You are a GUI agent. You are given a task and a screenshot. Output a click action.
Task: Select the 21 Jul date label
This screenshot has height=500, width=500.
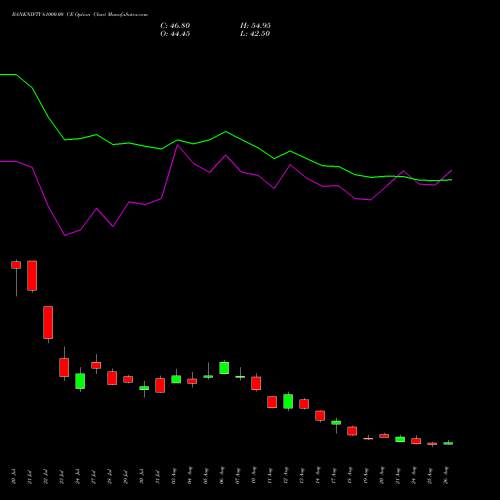pyautogui.click(x=30, y=476)
